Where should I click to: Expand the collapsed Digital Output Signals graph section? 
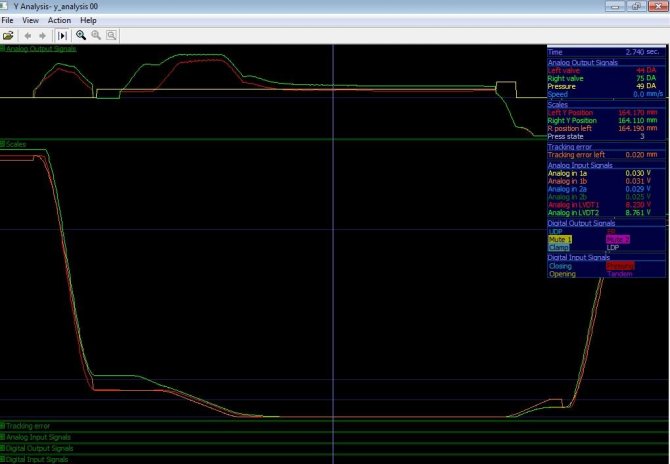(x=2, y=448)
